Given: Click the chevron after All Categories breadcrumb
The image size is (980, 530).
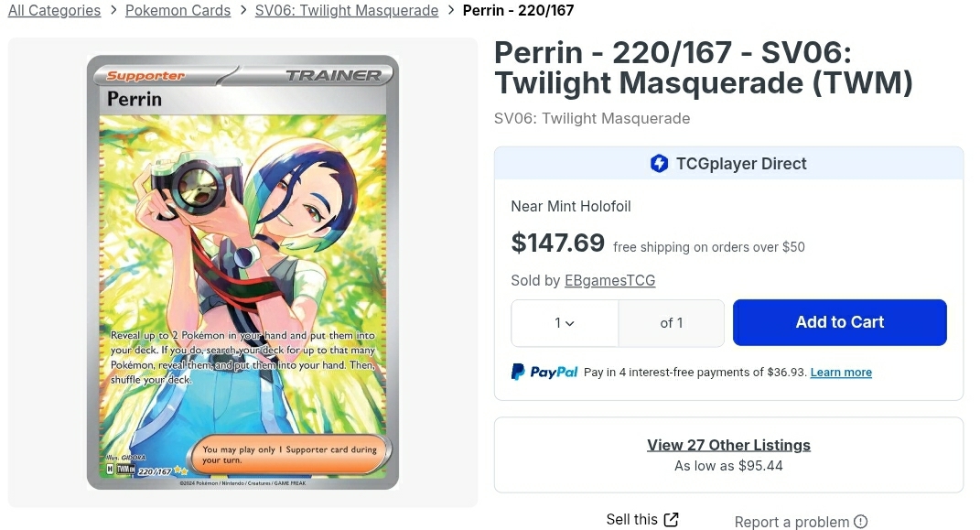Looking at the screenshot, I should pos(113,11).
